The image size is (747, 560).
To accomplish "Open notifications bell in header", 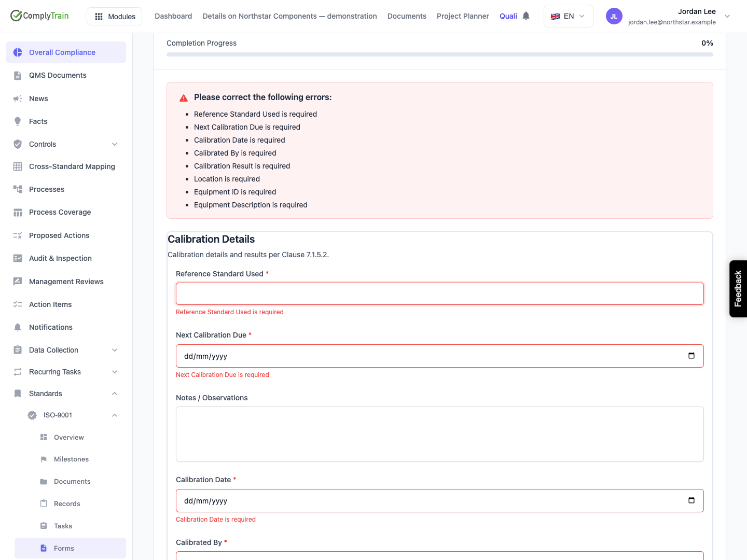I will [526, 16].
